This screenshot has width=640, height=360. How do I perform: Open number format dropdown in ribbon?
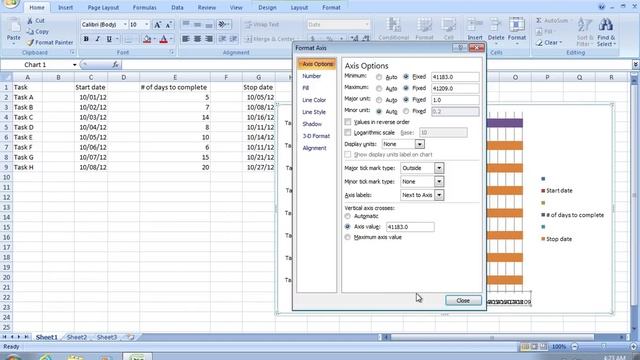click(x=366, y=24)
